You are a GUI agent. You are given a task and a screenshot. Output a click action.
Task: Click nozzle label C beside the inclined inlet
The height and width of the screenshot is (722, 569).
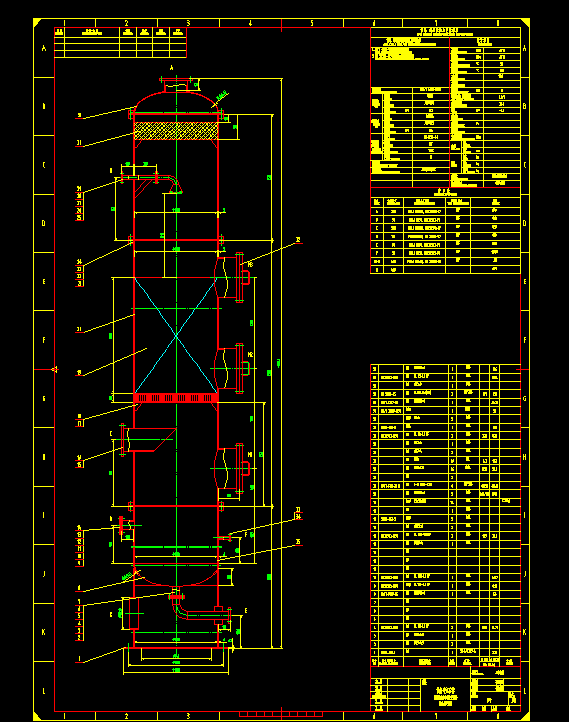point(111,434)
